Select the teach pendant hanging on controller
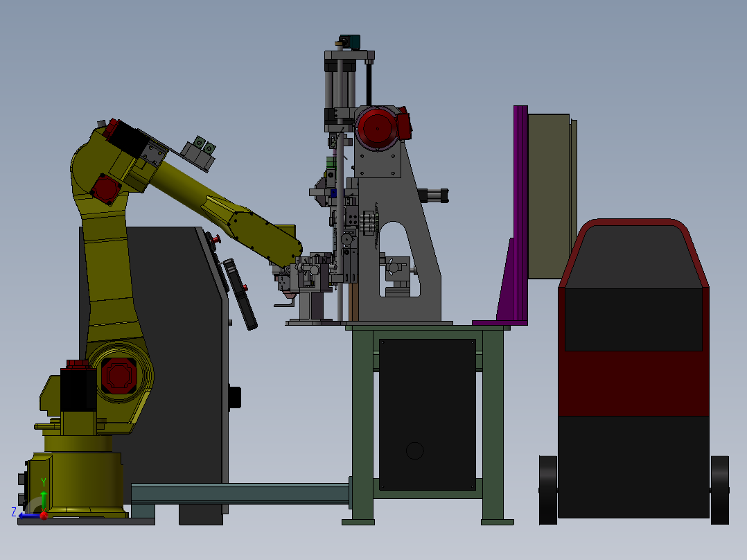 point(240,294)
